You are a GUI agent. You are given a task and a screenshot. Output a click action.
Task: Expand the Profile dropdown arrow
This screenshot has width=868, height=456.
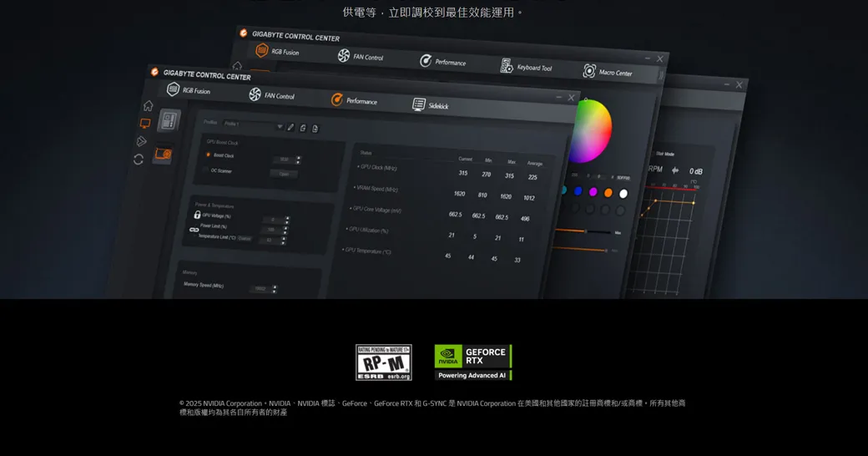280,126
